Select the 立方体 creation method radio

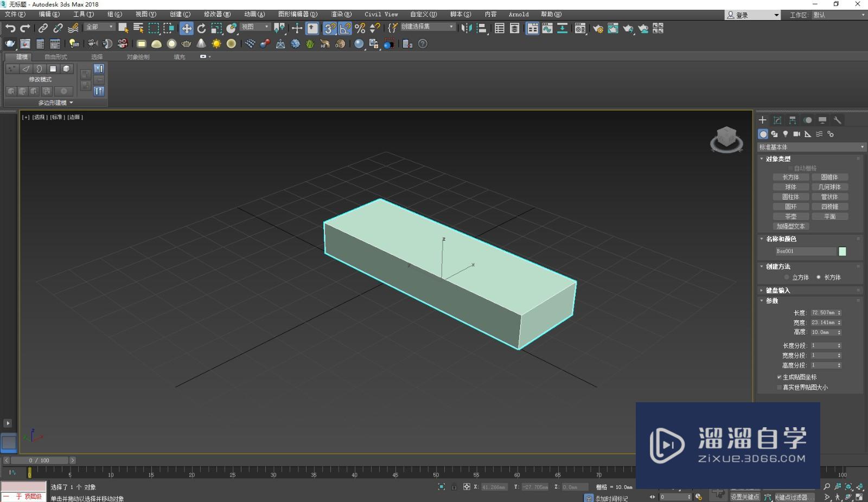click(787, 278)
